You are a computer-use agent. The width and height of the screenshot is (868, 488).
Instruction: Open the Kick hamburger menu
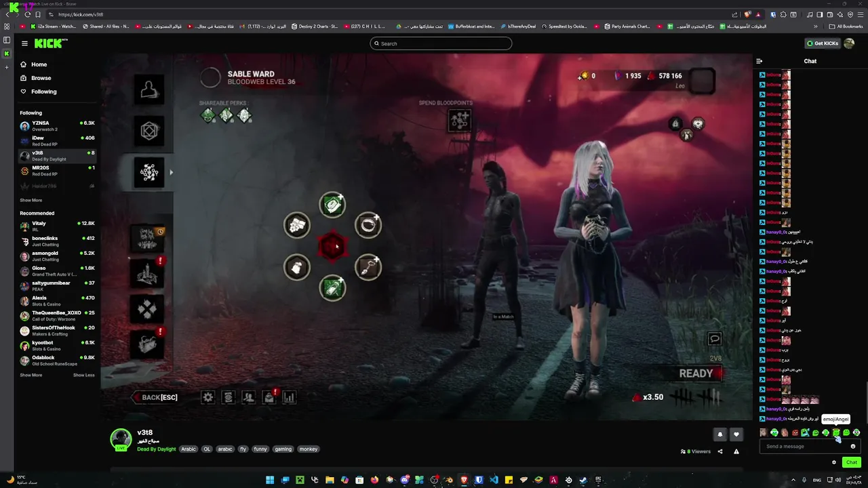pyautogui.click(x=24, y=43)
